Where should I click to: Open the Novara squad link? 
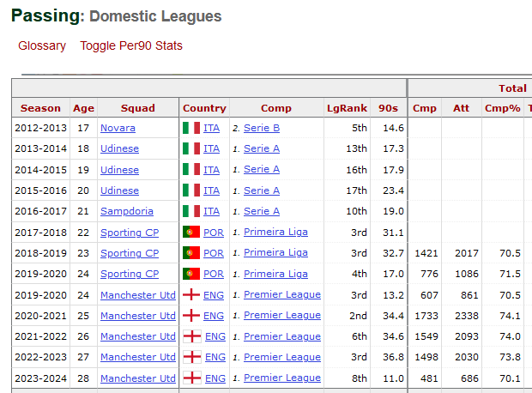point(118,128)
